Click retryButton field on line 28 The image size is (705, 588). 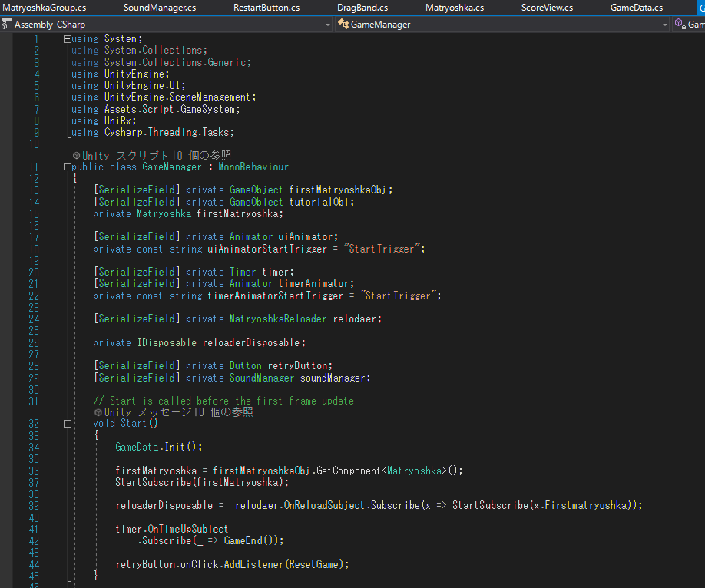(298, 365)
